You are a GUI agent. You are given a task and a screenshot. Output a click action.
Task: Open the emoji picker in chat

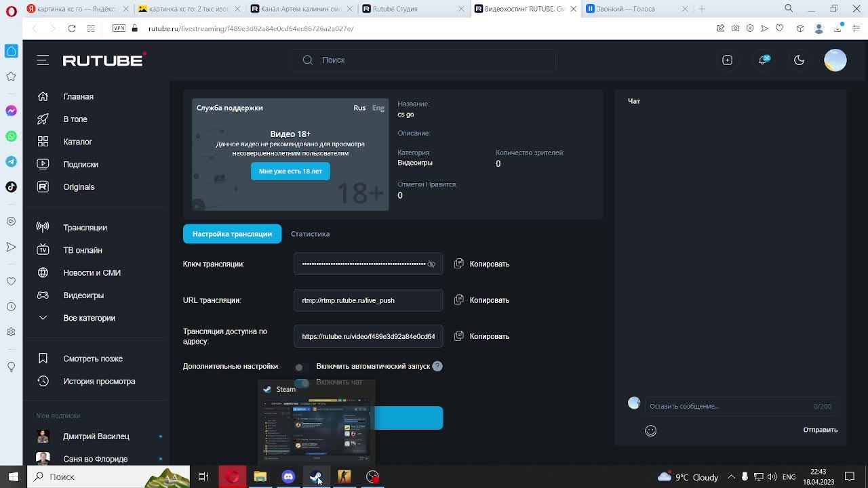650,430
